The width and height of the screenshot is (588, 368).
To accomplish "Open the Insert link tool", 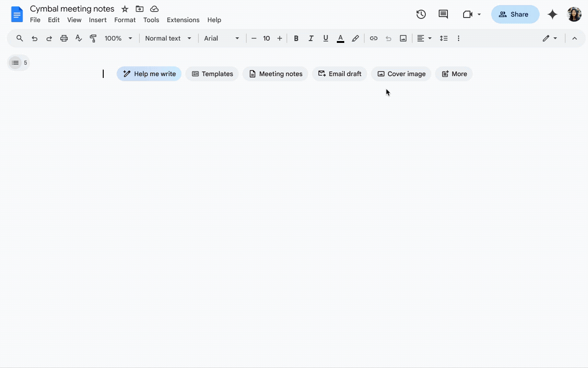I will [374, 38].
